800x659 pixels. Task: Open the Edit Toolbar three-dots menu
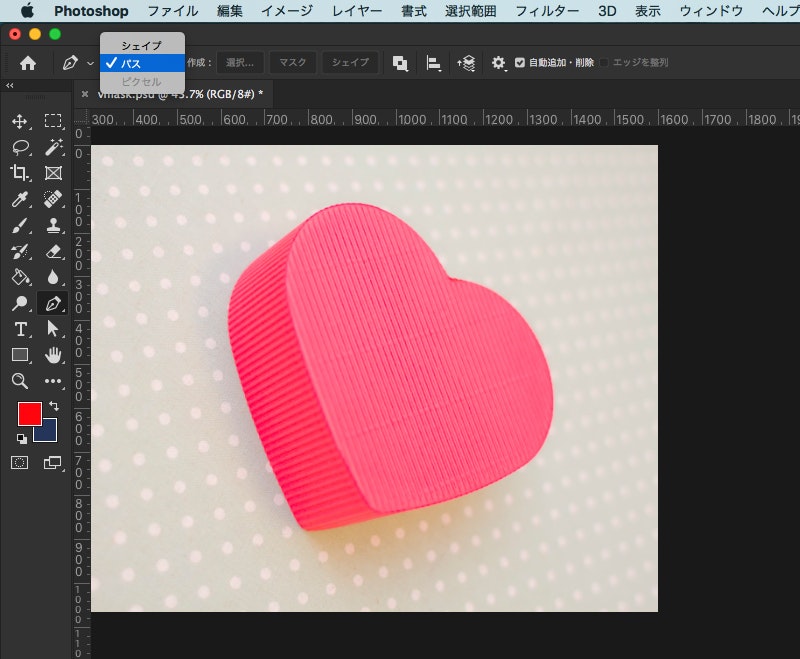tap(53, 381)
